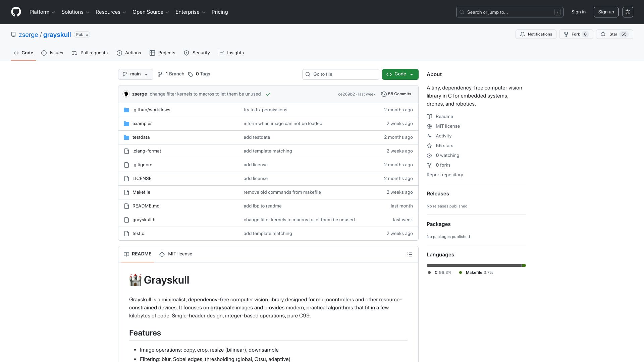This screenshot has width=644, height=362.
Task: Click the star icon beside 55 stars
Action: [x=429, y=146]
